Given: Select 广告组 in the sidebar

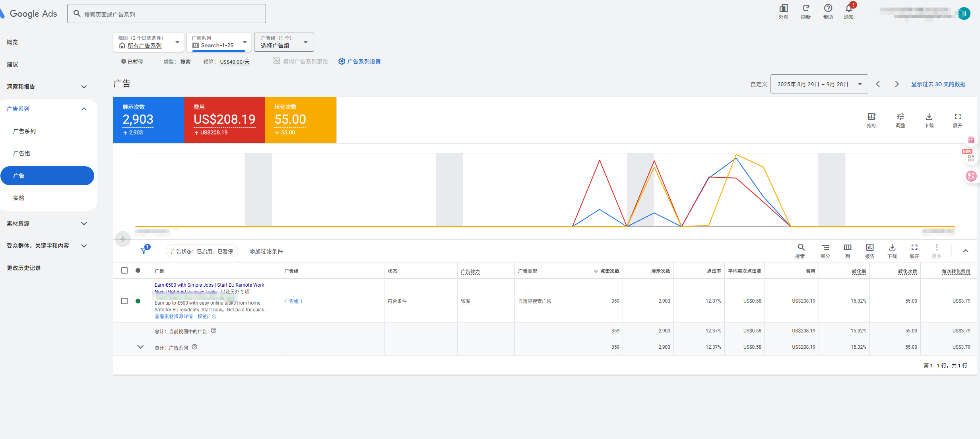Looking at the screenshot, I should click(x=21, y=153).
